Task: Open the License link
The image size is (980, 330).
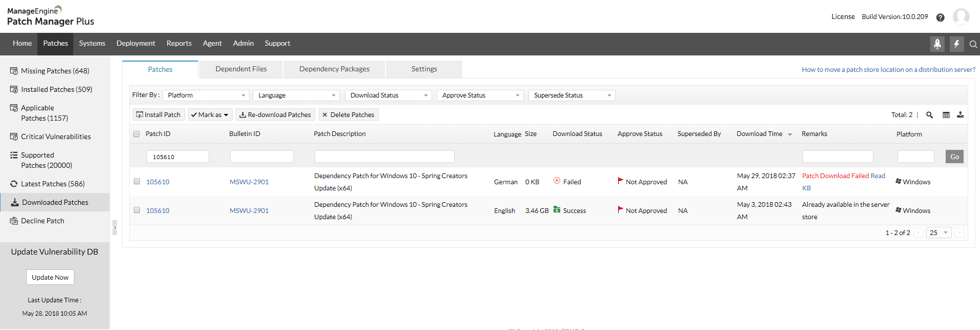Action: pyautogui.click(x=843, y=17)
